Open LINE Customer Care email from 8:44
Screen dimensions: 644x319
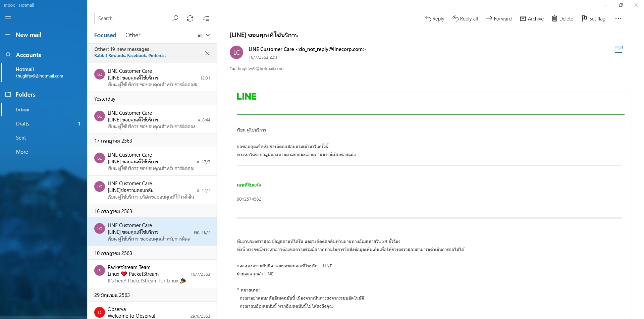point(152,119)
